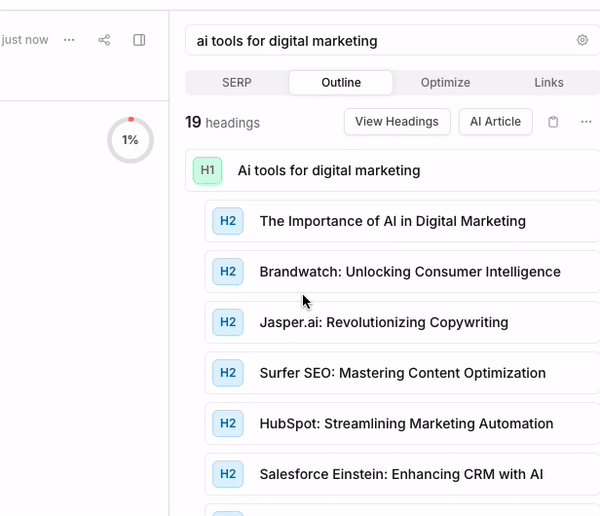Click H2 badge for Importance of AI
This screenshot has width=600, height=516.
pos(228,221)
